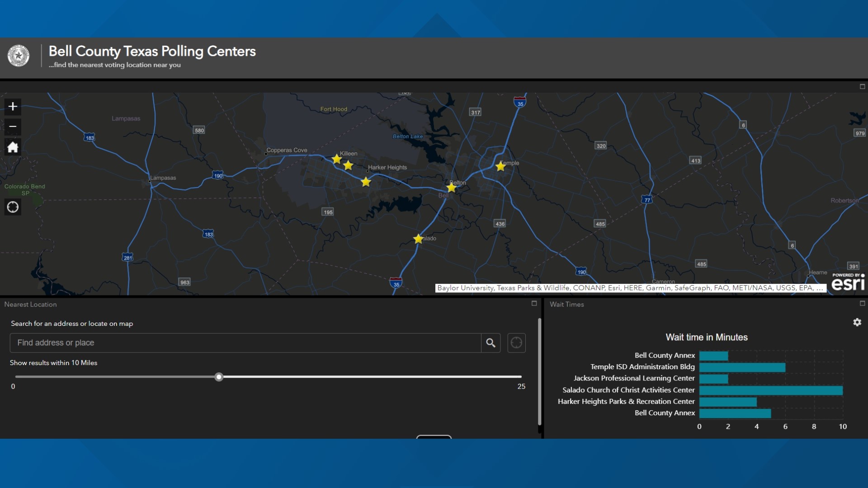The height and width of the screenshot is (488, 868).
Task: Switch to the Nearest Location panel
Action: pos(31,305)
